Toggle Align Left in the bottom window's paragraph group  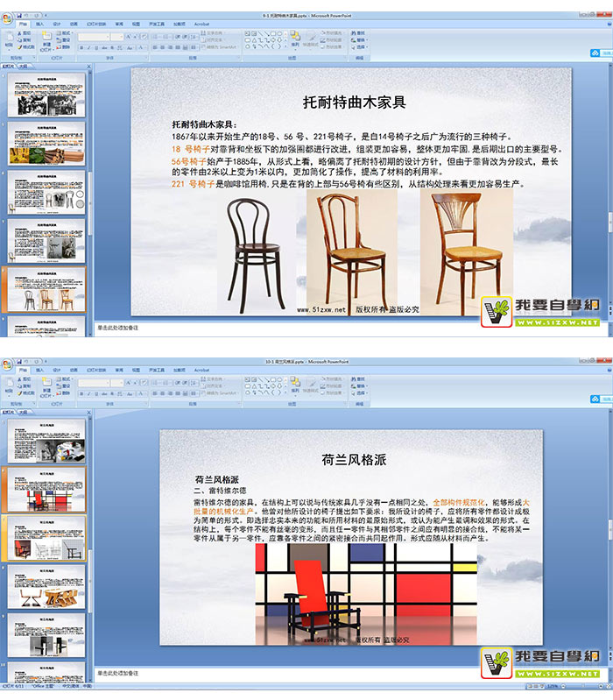click(x=155, y=392)
